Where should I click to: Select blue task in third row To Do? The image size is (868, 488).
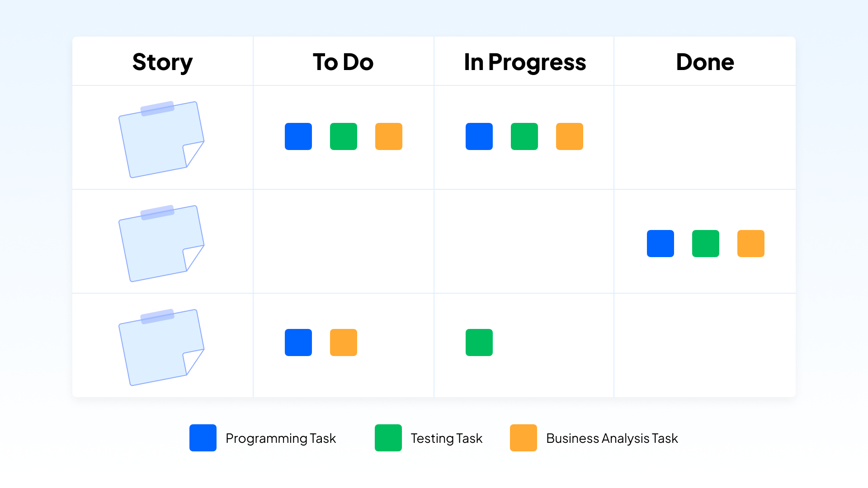click(298, 343)
